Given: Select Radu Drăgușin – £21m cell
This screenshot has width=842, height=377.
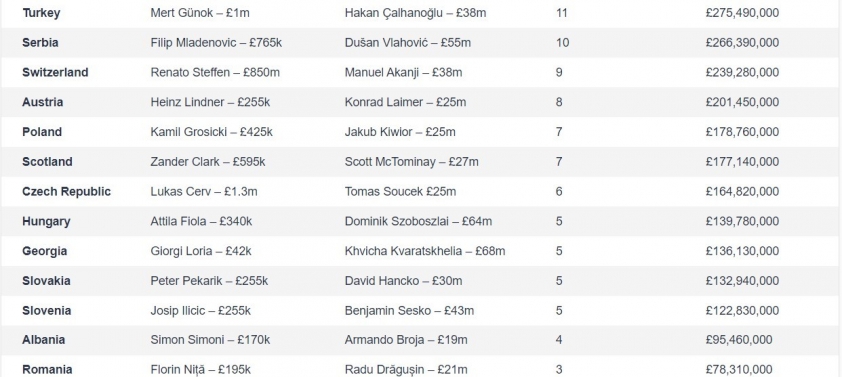Looking at the screenshot, I should [406, 369].
